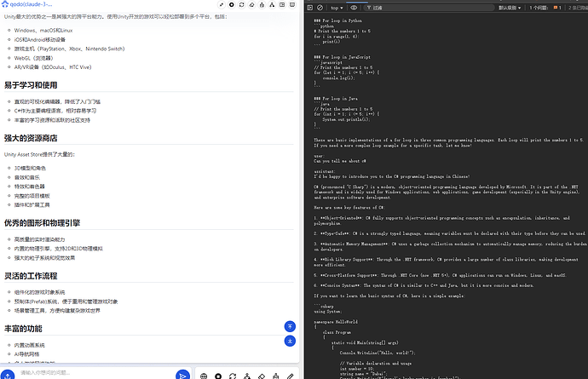Click the scroll-to-top round blue button
Viewport: 588px width, 379px height.
(x=290, y=326)
